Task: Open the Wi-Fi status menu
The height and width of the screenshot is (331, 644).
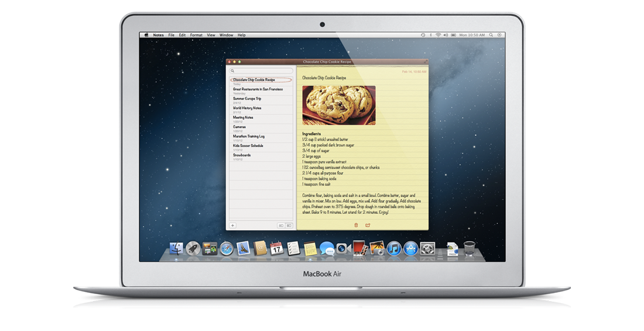Action: 437,35
